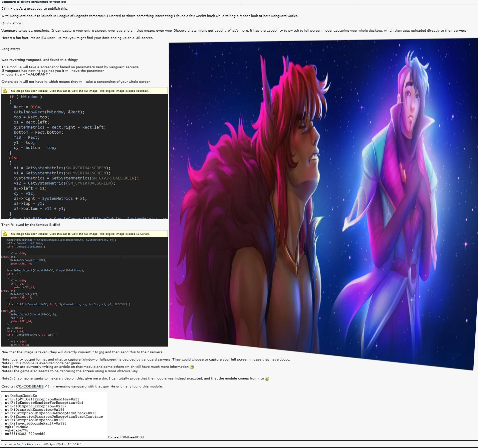Open the 0xCODEBABE profile link in Credits

click(31, 386)
